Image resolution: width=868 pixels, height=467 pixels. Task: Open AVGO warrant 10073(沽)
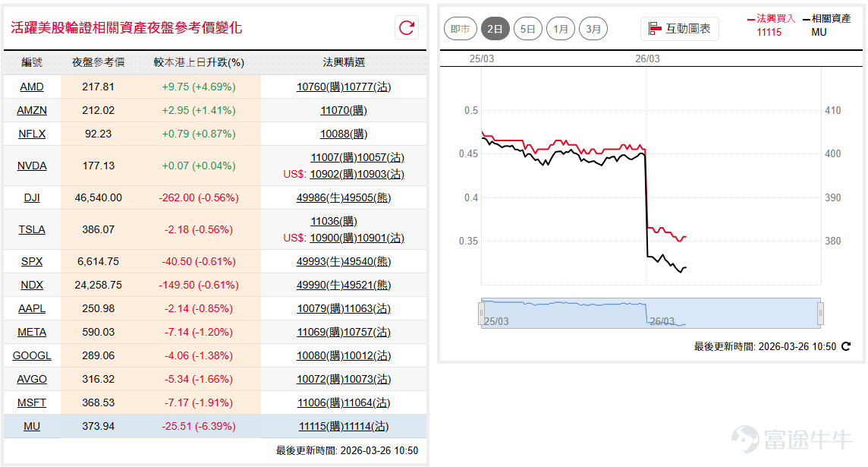(x=367, y=379)
